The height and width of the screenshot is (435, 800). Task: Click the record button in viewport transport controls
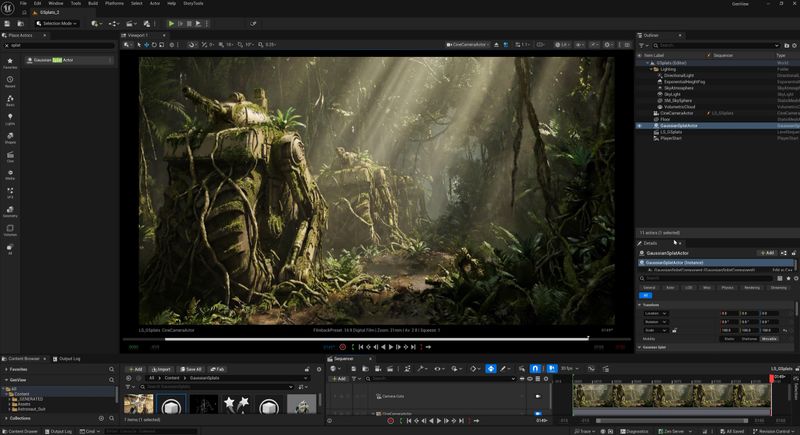[x=343, y=347]
